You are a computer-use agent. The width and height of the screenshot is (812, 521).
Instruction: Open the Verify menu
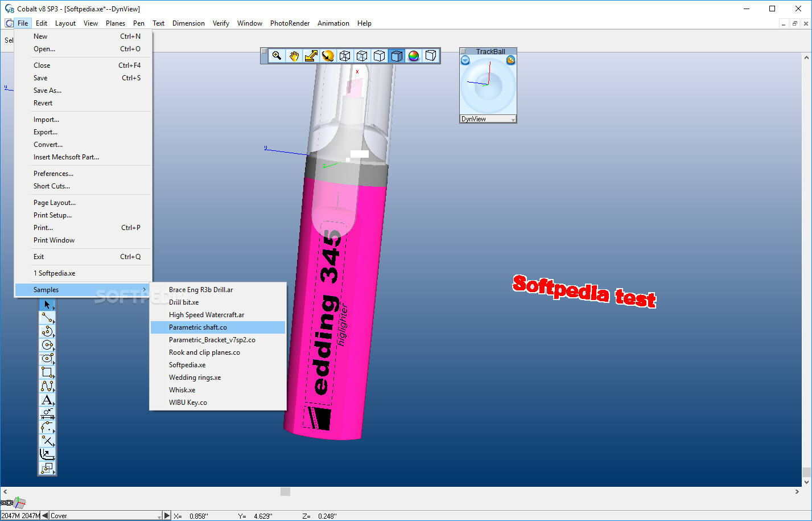221,23
